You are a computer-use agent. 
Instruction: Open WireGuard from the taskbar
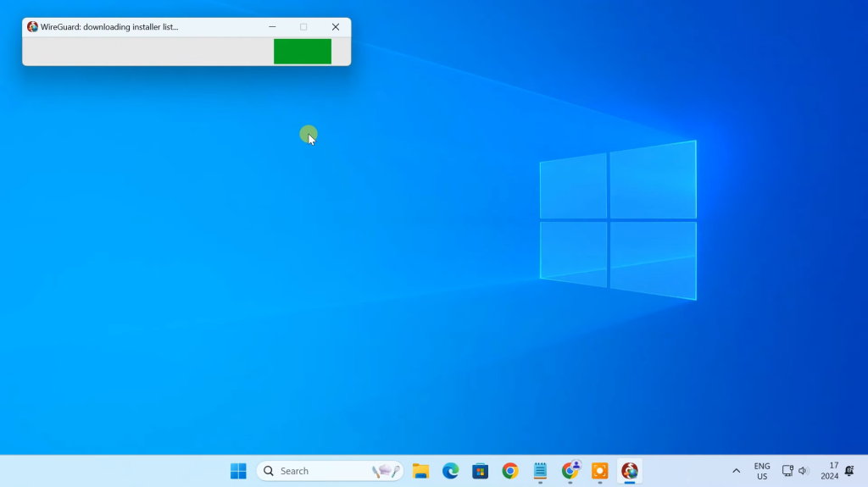[x=629, y=471]
